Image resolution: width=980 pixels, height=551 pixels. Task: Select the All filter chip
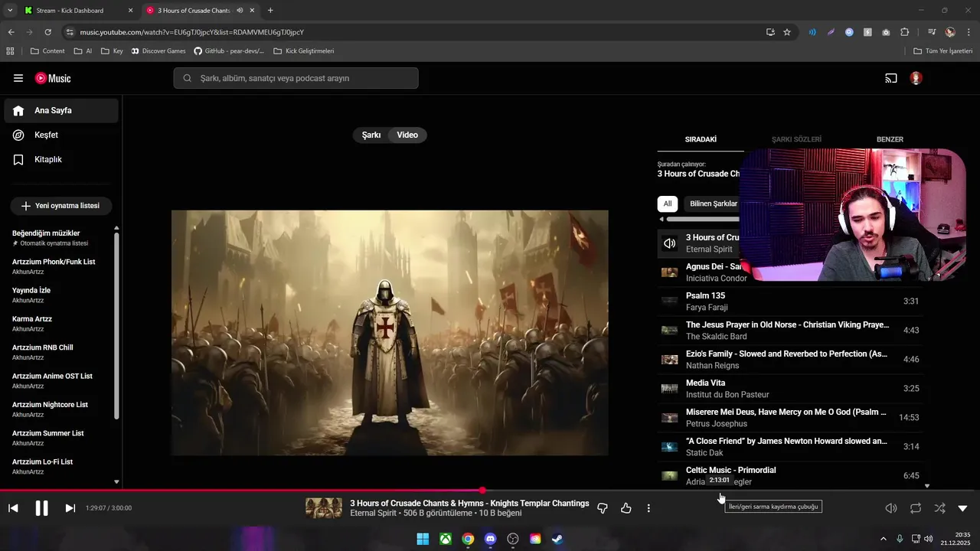pyautogui.click(x=668, y=204)
